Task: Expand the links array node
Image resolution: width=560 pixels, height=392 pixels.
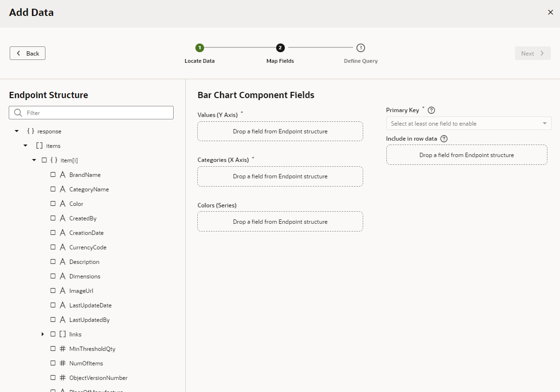Action: coord(43,334)
